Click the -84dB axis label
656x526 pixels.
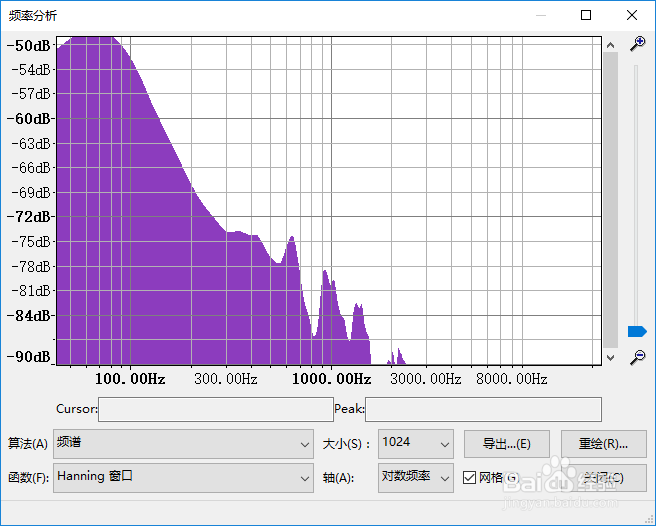pyautogui.click(x=30, y=316)
